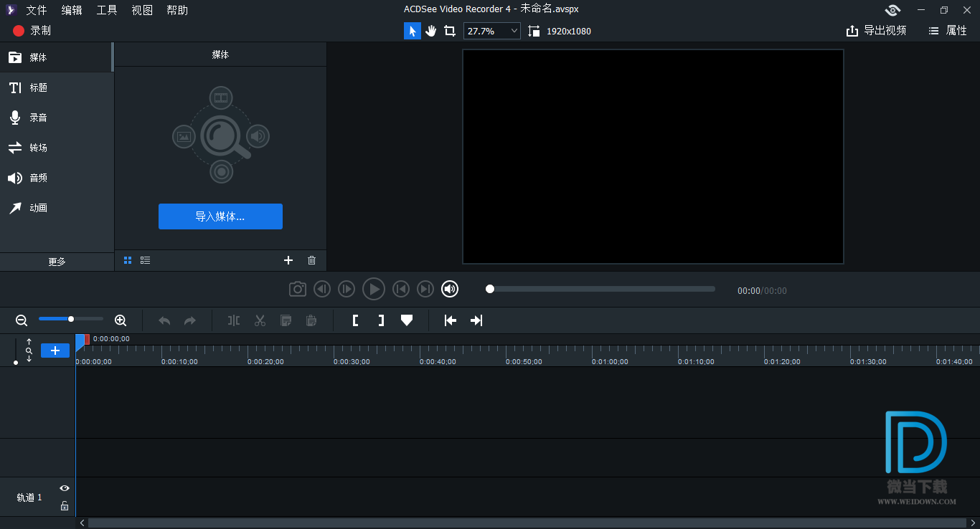Open the 文件 menu
Image resolution: width=980 pixels, height=529 pixels.
coord(37,10)
